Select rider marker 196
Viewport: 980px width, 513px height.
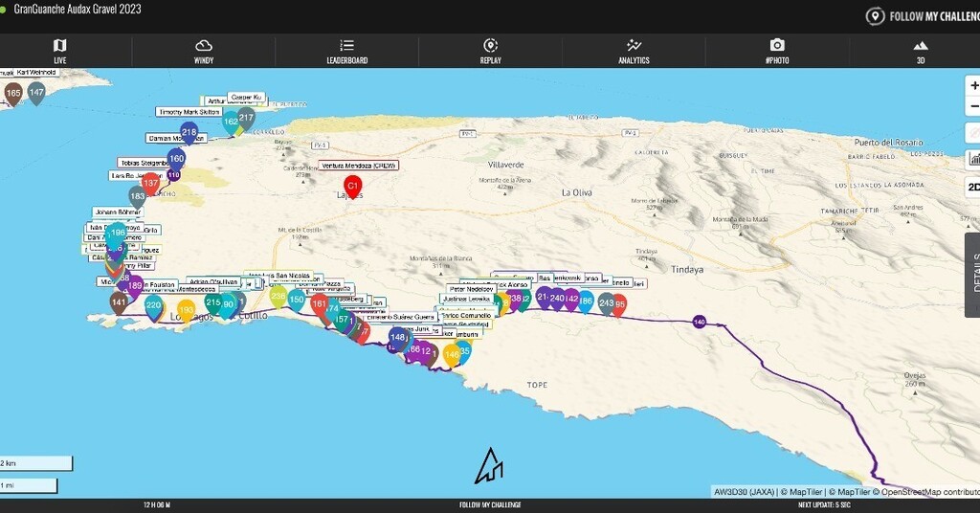117,234
